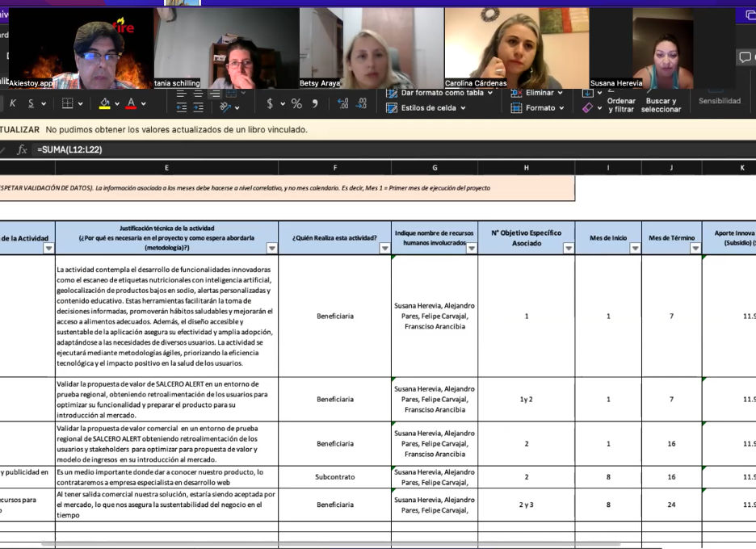Open Ordenar y filtrar
The width and height of the screenshot is (756, 549).
(x=620, y=105)
